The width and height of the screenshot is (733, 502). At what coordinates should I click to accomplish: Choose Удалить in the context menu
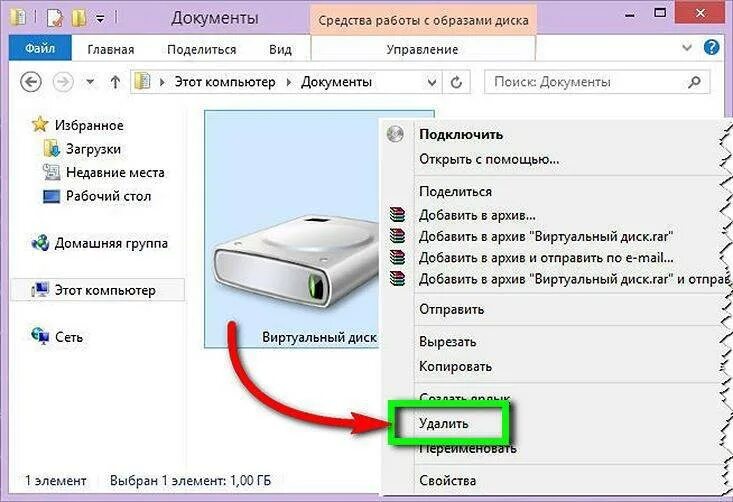[444, 424]
